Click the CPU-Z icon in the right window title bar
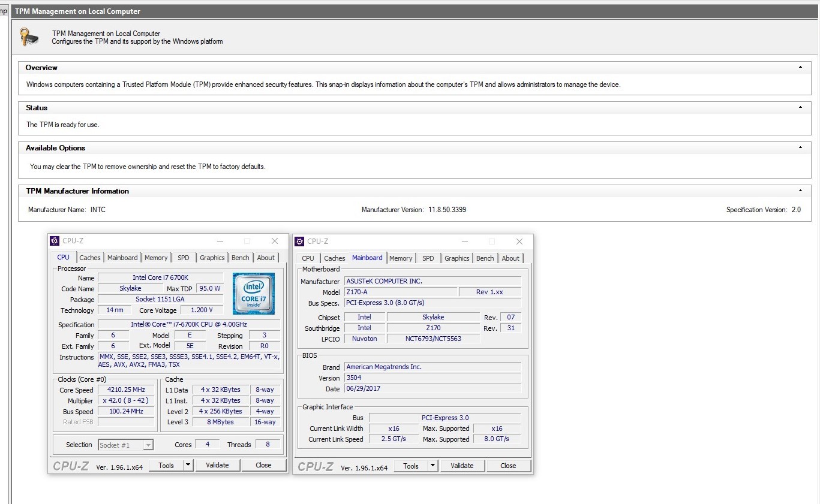The height and width of the screenshot is (504, 820). 299,241
